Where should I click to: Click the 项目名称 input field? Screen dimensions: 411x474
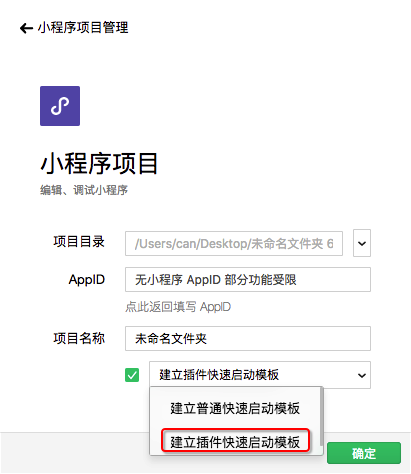click(248, 338)
